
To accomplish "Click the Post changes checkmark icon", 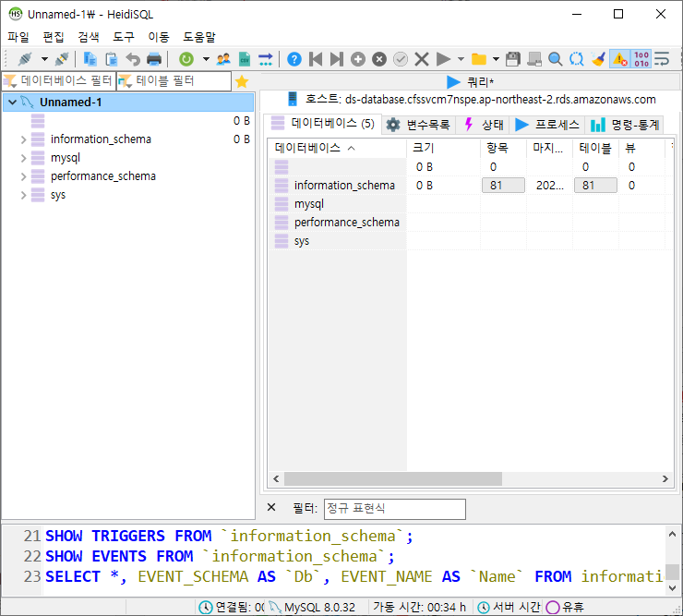I will point(401,58).
